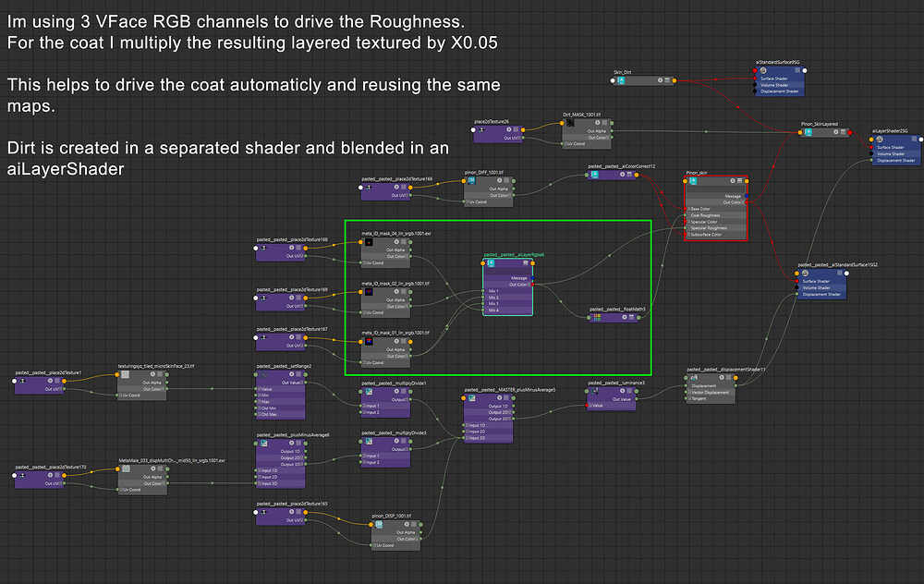Screen dimensions: 924x584
Task: Click Input 3D port on MASTER_plusMinusAverage5
Action: (464, 438)
